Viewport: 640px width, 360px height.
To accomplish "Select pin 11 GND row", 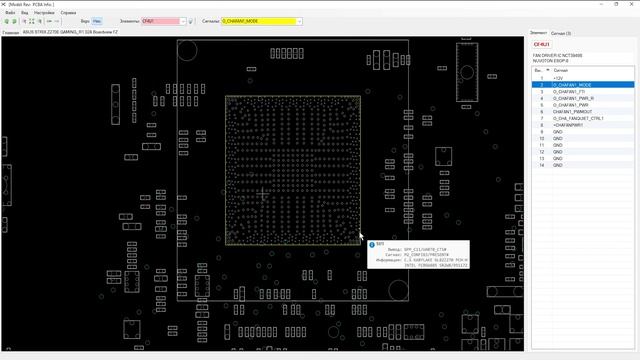I will pos(583,145).
